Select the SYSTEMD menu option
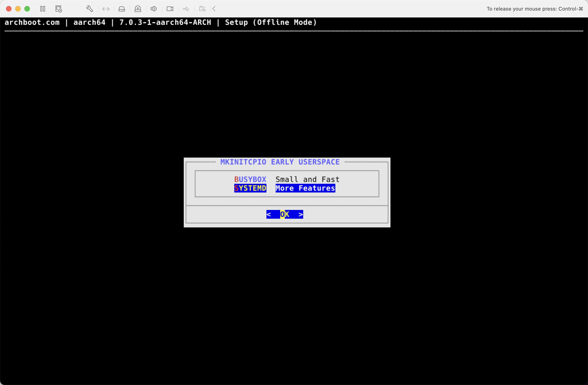 click(x=250, y=188)
